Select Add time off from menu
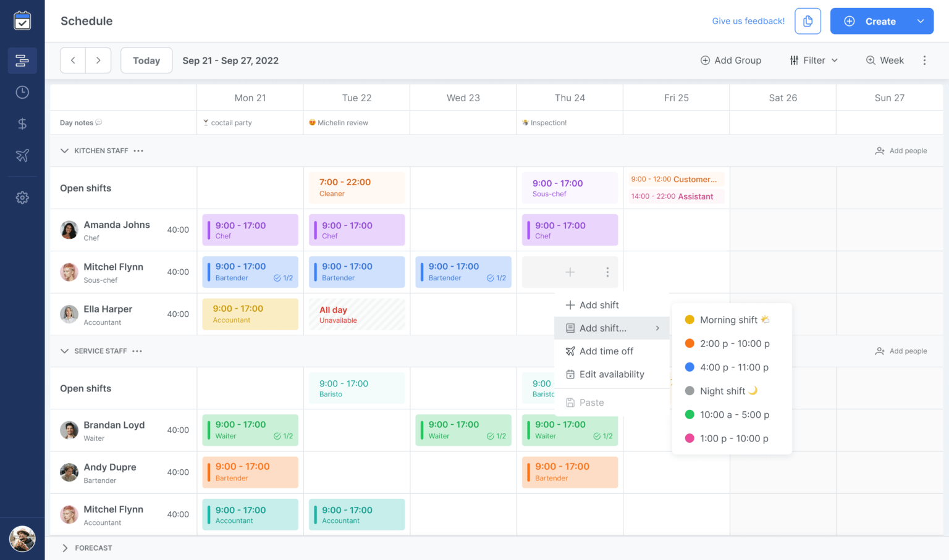 (606, 351)
